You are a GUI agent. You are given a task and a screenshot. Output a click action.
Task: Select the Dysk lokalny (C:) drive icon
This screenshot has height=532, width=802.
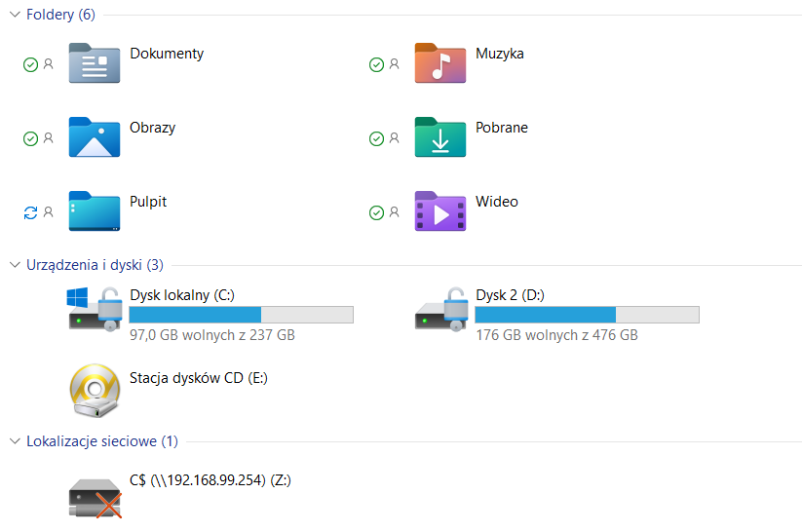click(x=95, y=309)
